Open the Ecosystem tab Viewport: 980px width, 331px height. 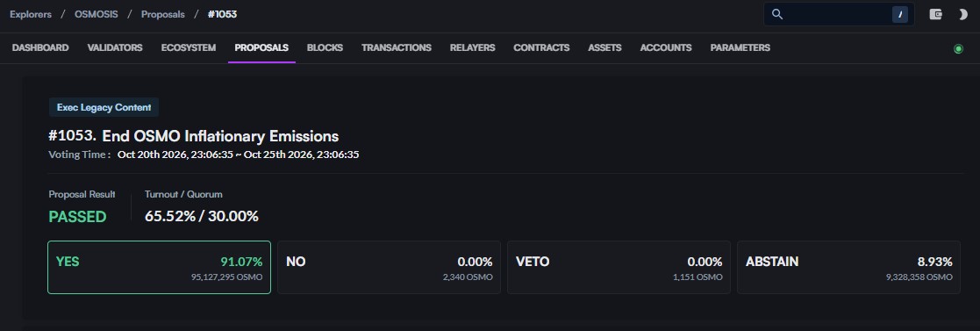tap(189, 47)
